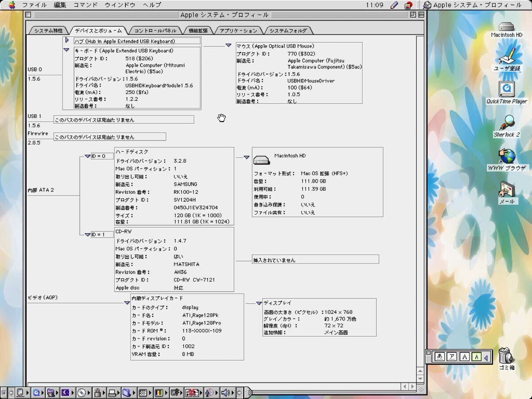Viewport: 532px width, 399px height.
Task: Collapse the ID = 0 hard disk triangle
Action: pyautogui.click(x=87, y=156)
